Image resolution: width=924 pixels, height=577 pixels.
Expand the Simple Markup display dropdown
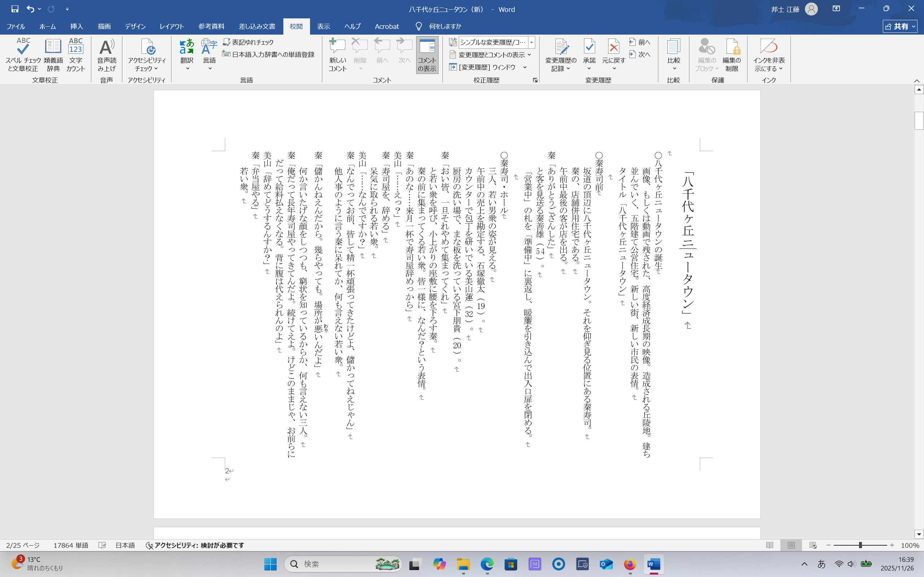[532, 42]
